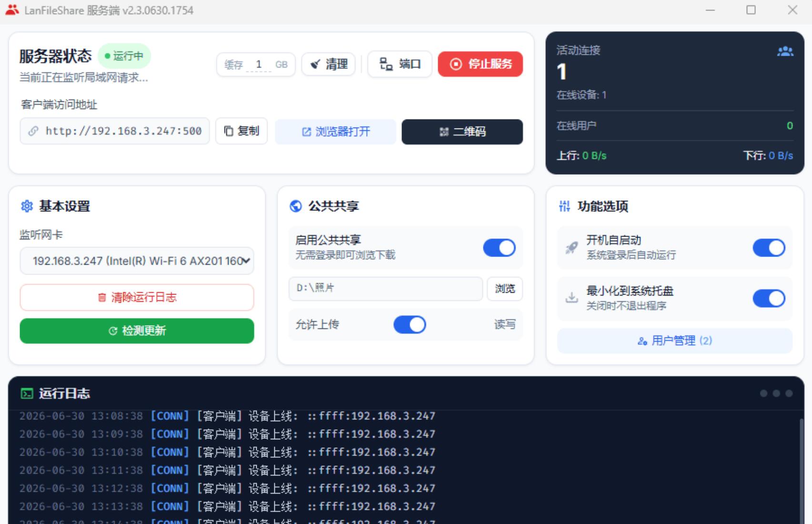812x524 pixels.
Task: Click the rocket icon for 开机自启动
Action: pyautogui.click(x=571, y=247)
